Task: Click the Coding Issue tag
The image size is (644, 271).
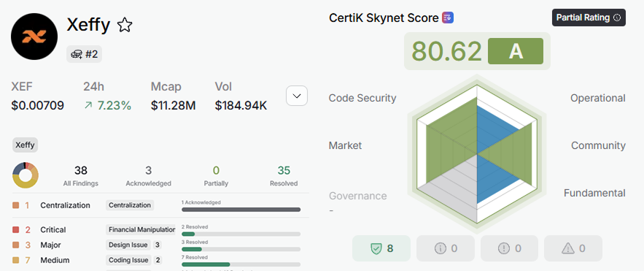Action: [128, 260]
